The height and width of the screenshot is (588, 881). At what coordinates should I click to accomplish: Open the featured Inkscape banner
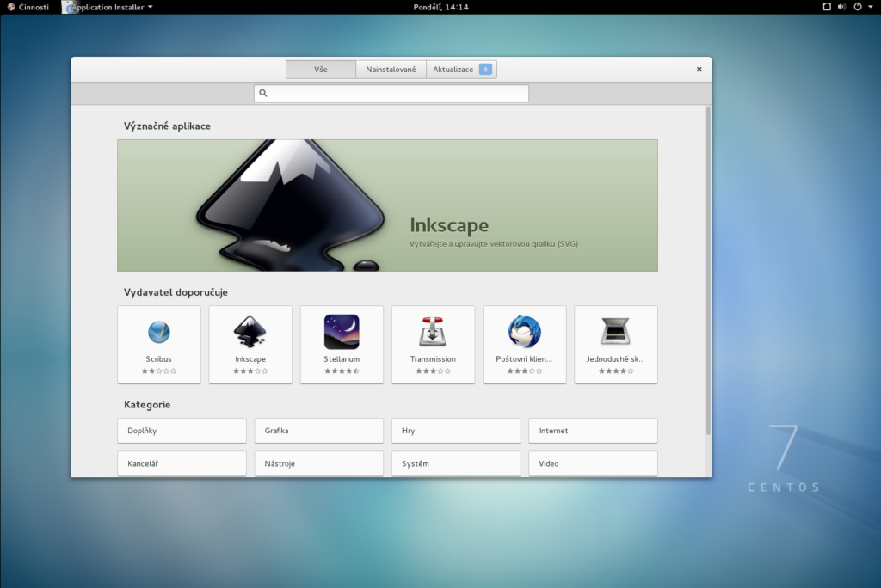387,205
